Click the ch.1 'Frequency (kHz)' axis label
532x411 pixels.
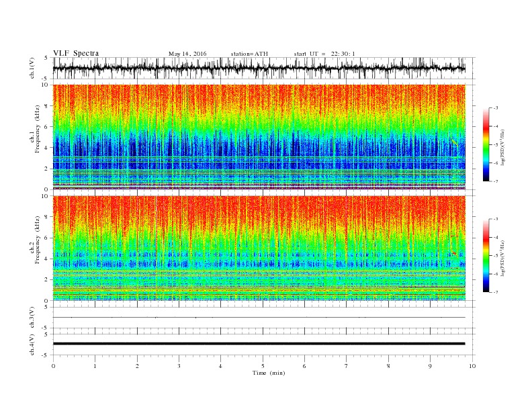point(37,129)
